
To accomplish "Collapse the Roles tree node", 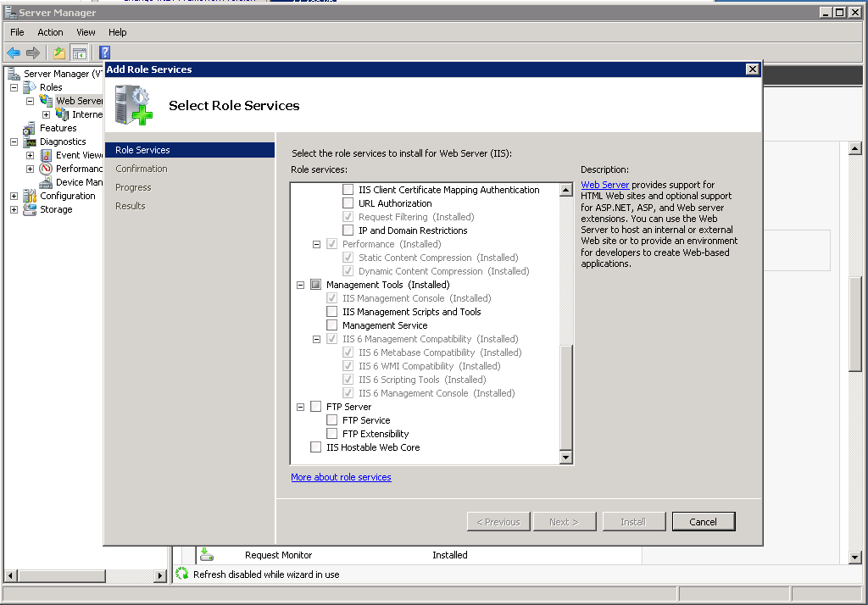I will (x=14, y=87).
